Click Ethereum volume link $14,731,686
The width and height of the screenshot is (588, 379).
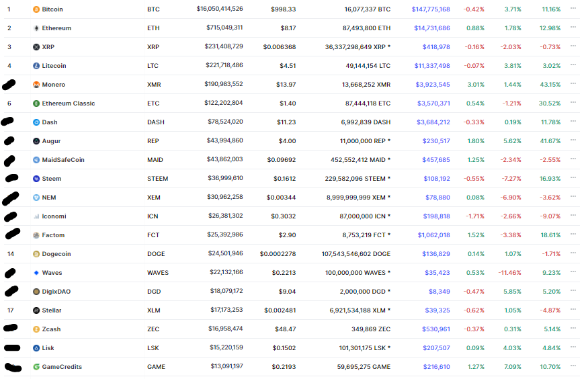click(x=432, y=28)
